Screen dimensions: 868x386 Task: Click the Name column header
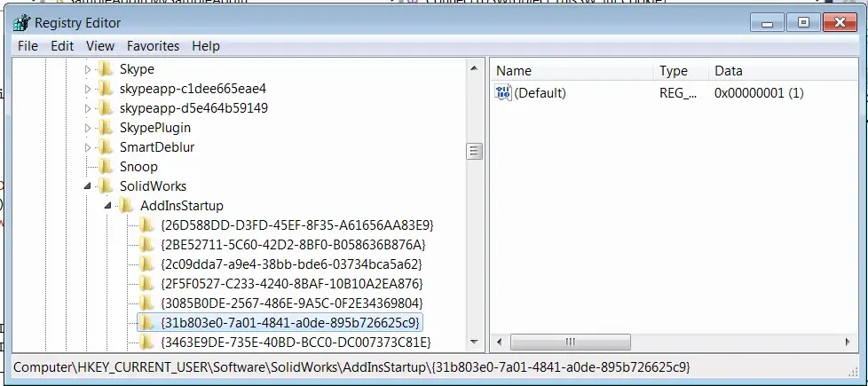(x=572, y=71)
